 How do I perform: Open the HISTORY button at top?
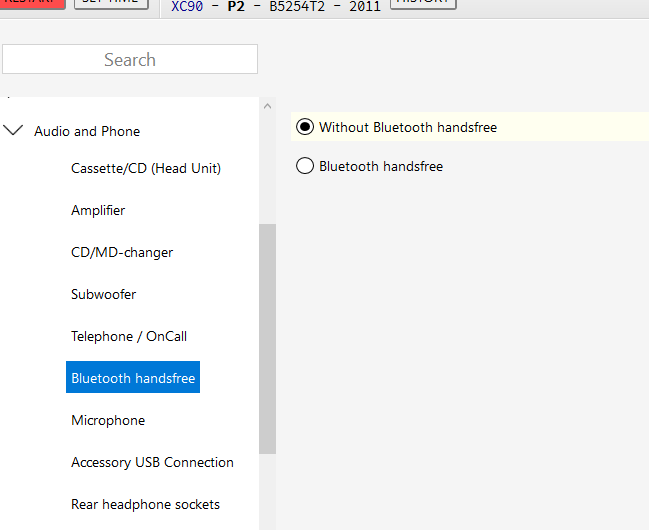coord(423,3)
